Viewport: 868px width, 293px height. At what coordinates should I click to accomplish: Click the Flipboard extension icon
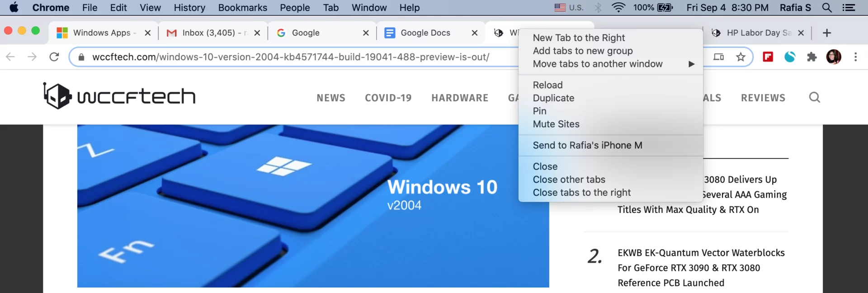pos(768,57)
